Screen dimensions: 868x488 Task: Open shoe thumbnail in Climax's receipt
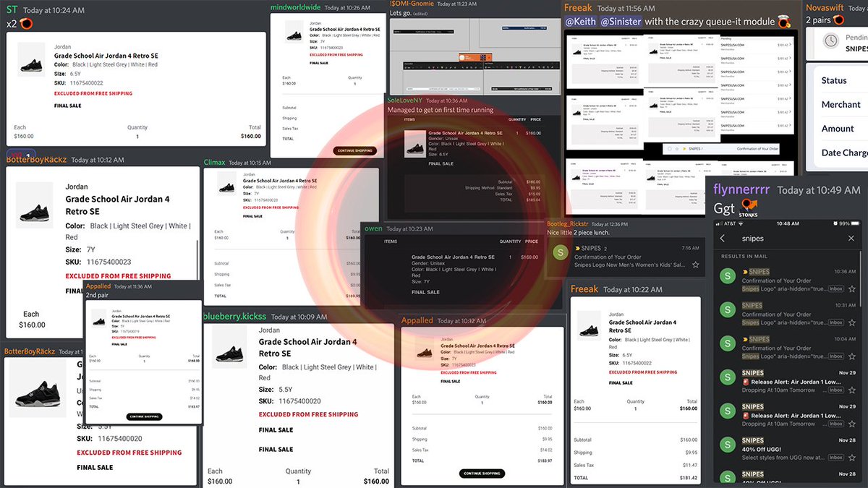point(226,183)
